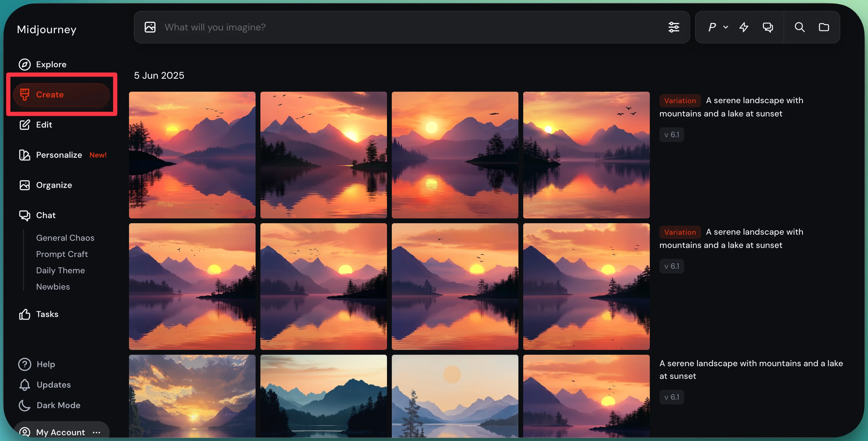Click the add image icon in prompt bar
Image resolution: width=868 pixels, height=441 pixels.
point(150,27)
